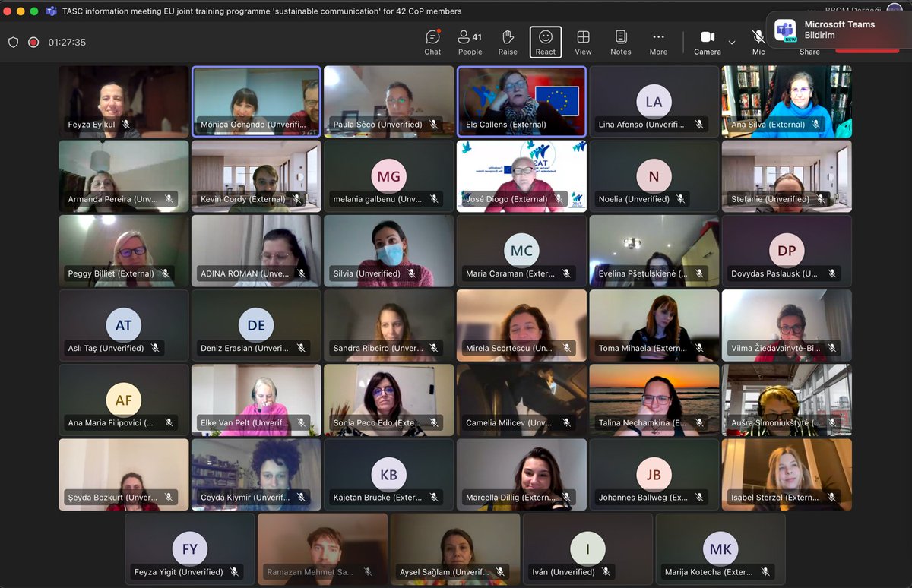Click the TASC information meeting window title
This screenshot has width=912, height=588.
262,11
